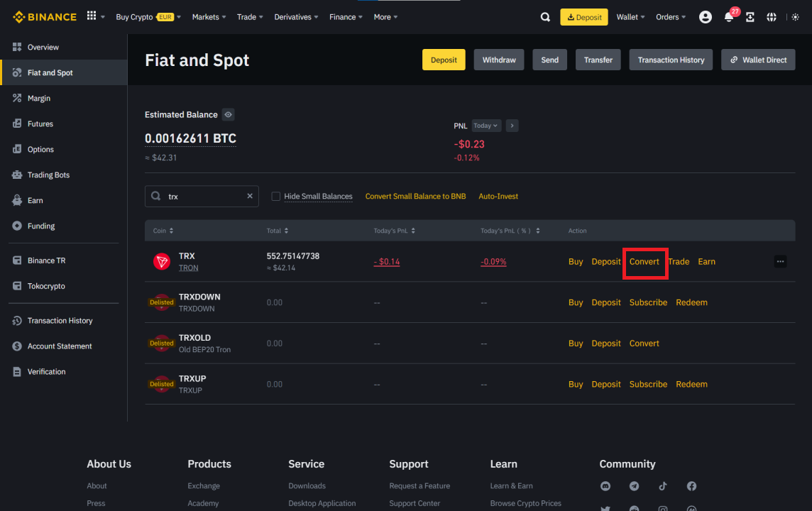The height and width of the screenshot is (511, 812).
Task: Enable Hide Small Balances checkbox
Action: click(276, 196)
